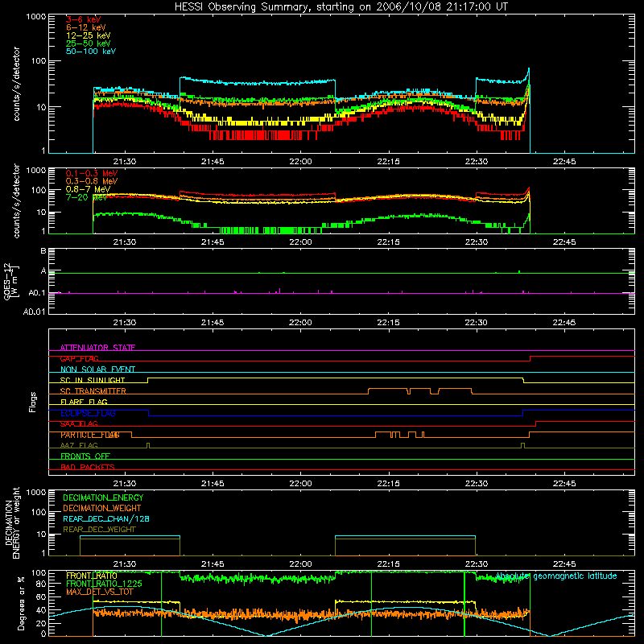This screenshot has width=644, height=644.
Task: Click the 22:15 tick label under the keV panel
Action: click(x=388, y=162)
